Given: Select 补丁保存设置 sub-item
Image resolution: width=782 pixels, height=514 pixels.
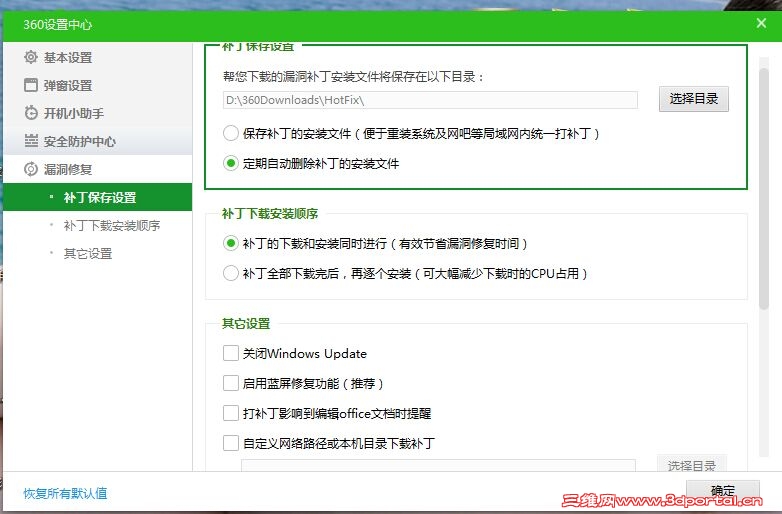Looking at the screenshot, I should click(97, 197).
